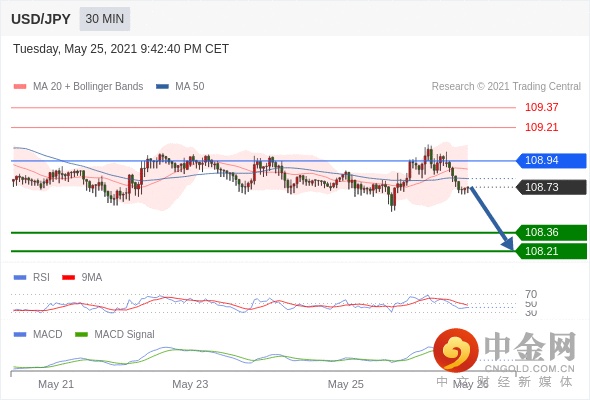Image resolution: width=590 pixels, height=400 pixels.
Task: Select the MA 50 legend label
Action: click(190, 87)
